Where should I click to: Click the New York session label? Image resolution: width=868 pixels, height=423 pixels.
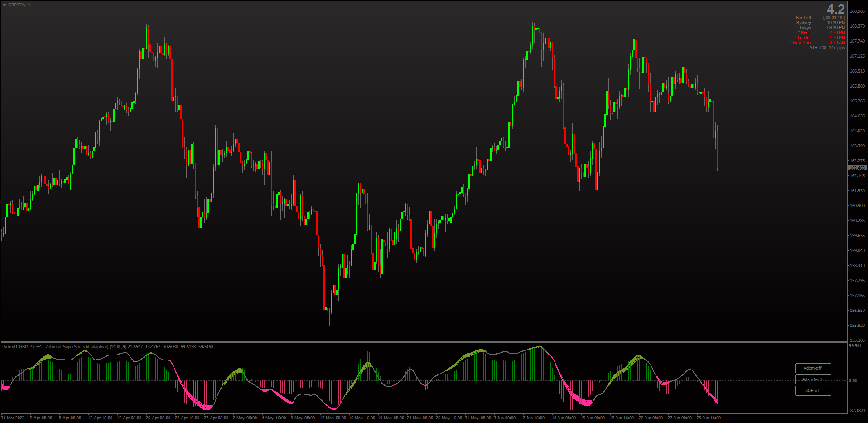coord(801,43)
